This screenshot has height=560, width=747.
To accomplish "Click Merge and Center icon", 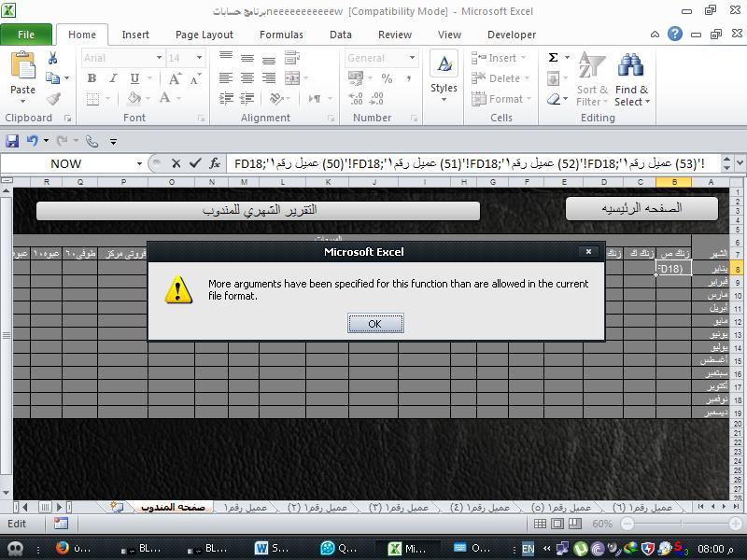I will click(292, 78).
